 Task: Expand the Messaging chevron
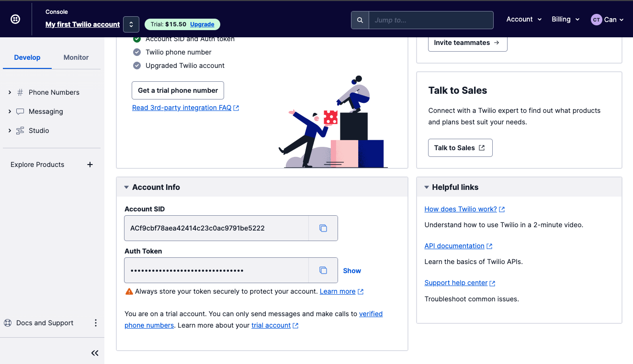click(x=10, y=111)
